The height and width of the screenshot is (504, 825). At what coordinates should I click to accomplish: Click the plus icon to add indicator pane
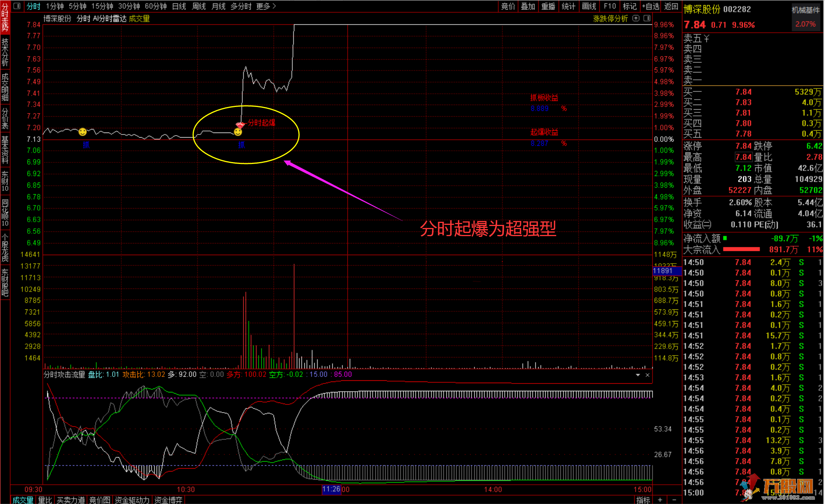(660, 500)
